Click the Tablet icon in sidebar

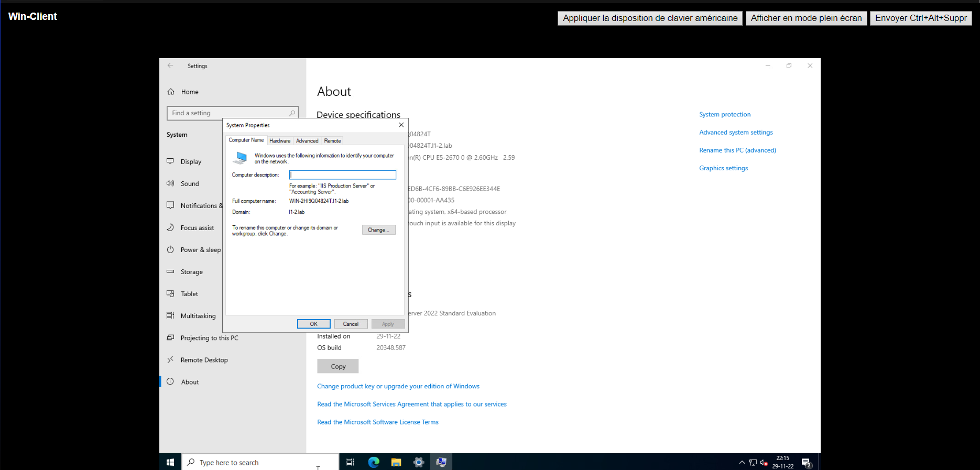click(170, 293)
